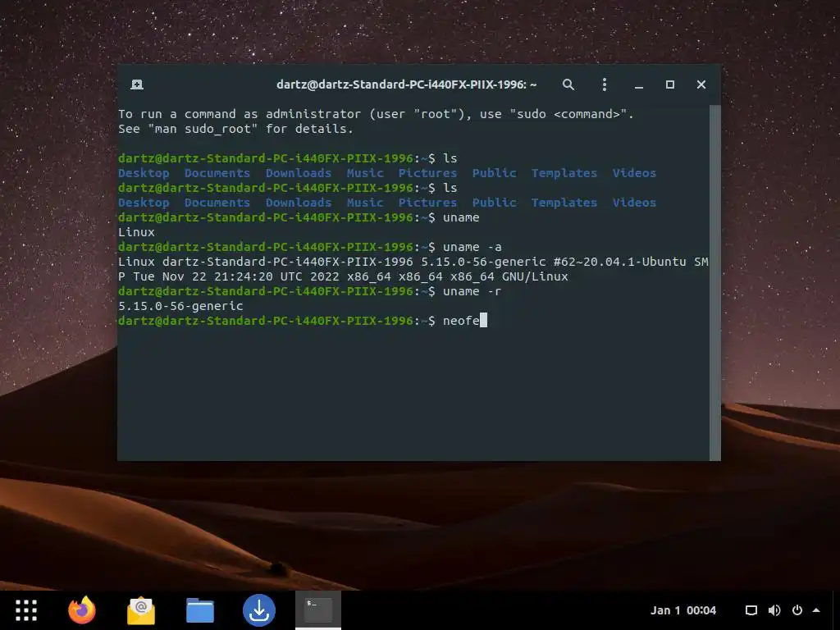Open the file manager from taskbar
Viewport: 840px width, 630px height.
click(x=200, y=610)
